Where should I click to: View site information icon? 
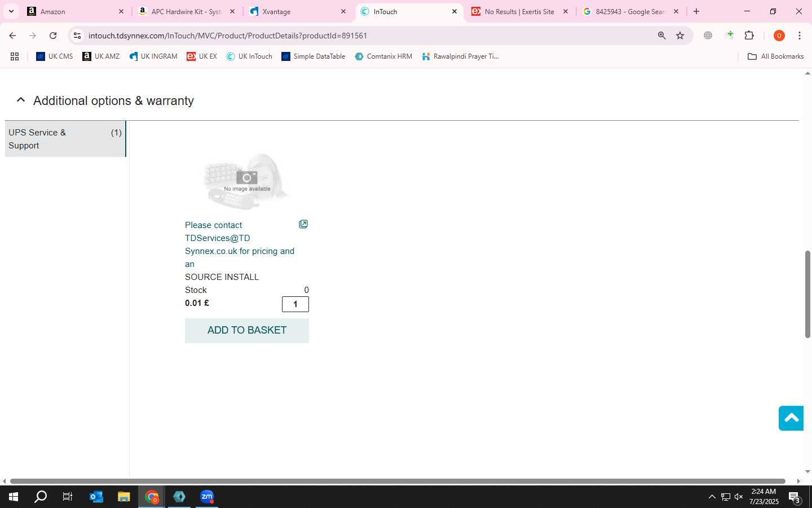pos(77,36)
